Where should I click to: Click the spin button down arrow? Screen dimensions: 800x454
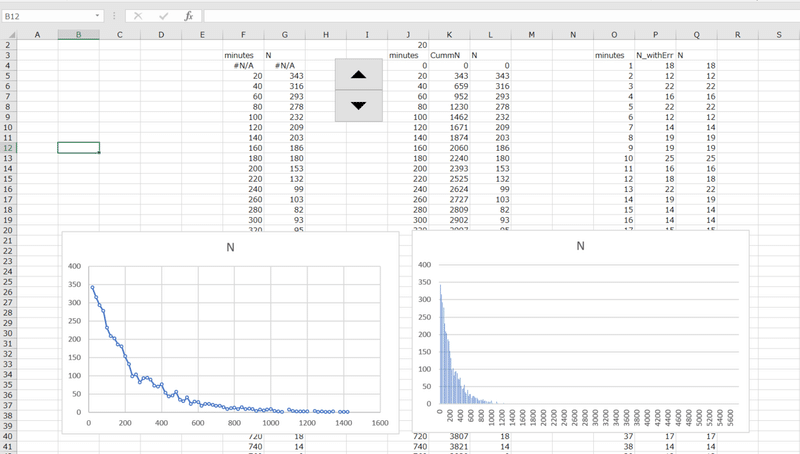(359, 106)
